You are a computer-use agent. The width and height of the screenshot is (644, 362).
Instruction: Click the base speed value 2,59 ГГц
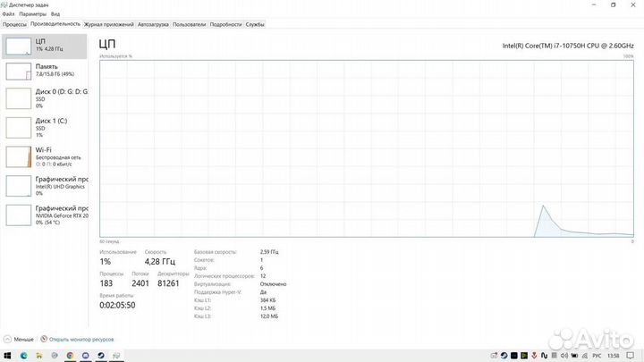[269, 251]
